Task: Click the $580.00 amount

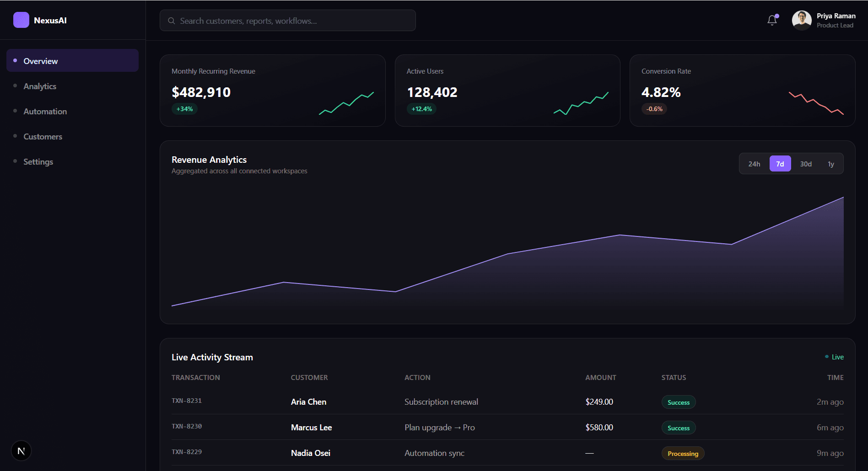Action: click(x=599, y=428)
